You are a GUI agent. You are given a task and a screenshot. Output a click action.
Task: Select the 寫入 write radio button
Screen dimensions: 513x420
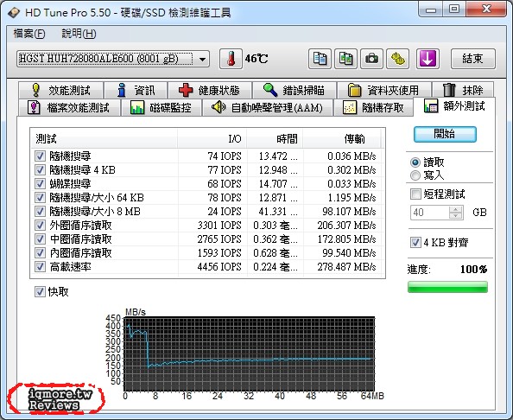(x=415, y=175)
